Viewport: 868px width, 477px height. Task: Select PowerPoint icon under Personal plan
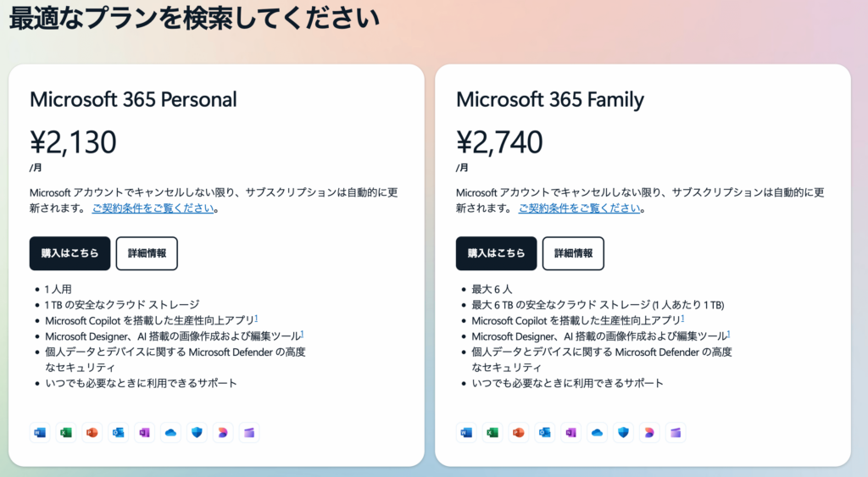pos(92,433)
